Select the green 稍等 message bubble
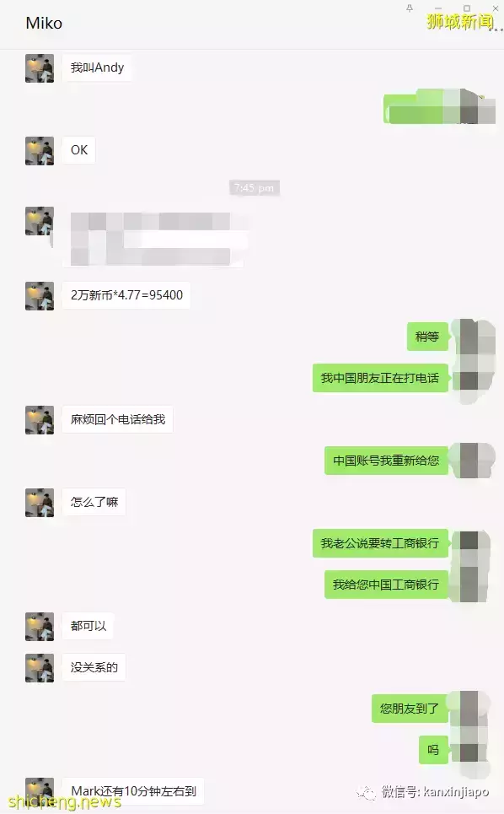504x814 pixels. pyautogui.click(x=427, y=337)
